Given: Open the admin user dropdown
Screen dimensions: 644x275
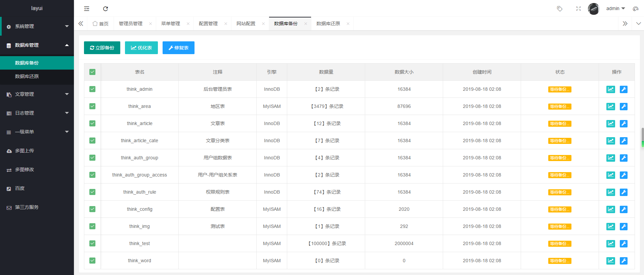Looking at the screenshot, I should pyautogui.click(x=615, y=8).
